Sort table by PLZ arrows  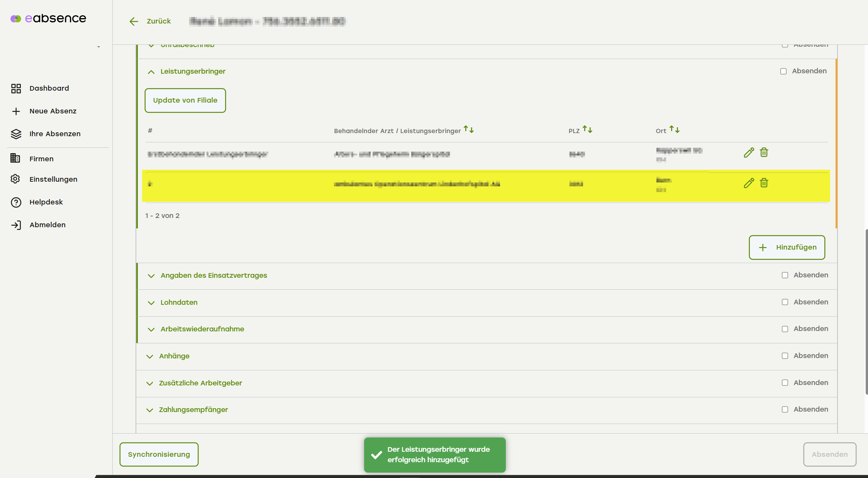pyautogui.click(x=587, y=130)
